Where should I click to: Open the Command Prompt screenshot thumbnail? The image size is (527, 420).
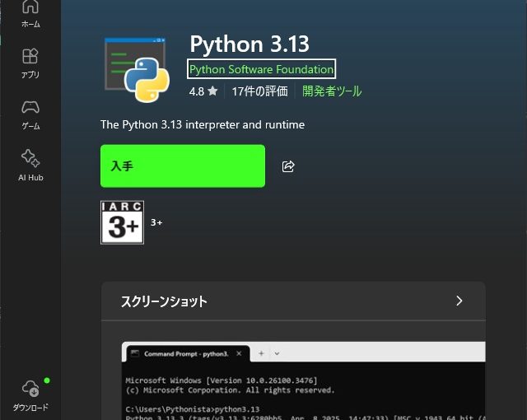[304, 380]
